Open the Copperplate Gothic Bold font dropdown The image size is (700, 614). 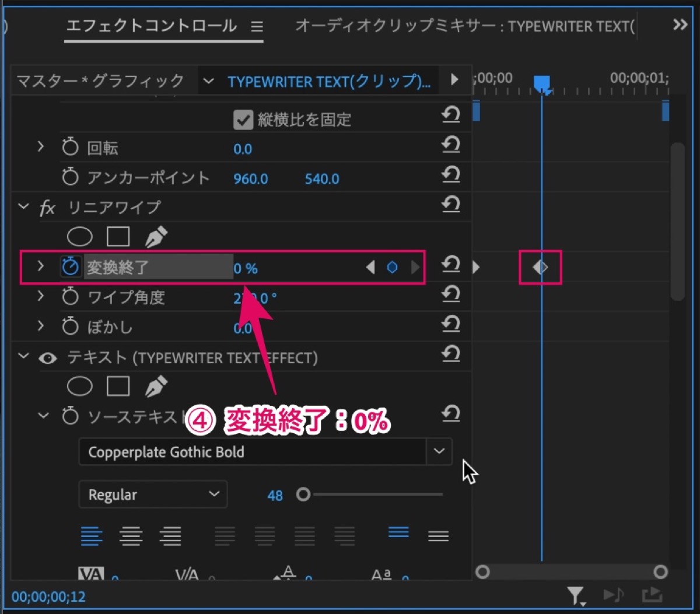click(439, 451)
